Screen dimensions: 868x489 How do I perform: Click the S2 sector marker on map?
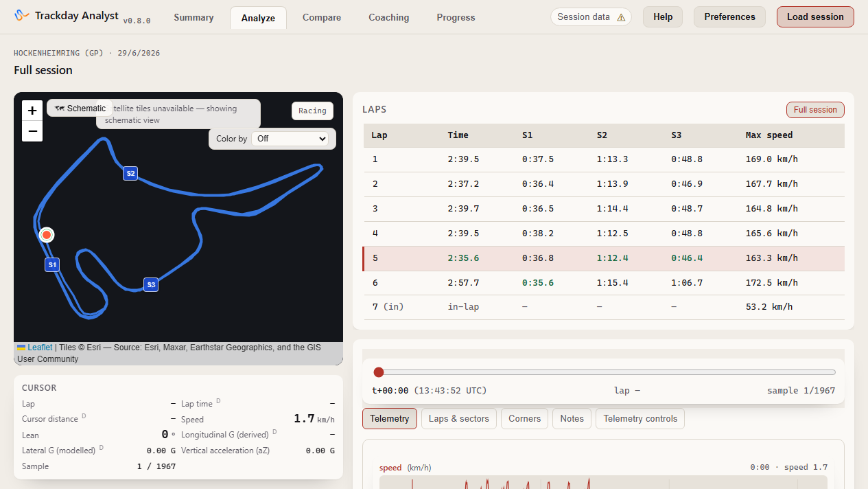tap(130, 173)
